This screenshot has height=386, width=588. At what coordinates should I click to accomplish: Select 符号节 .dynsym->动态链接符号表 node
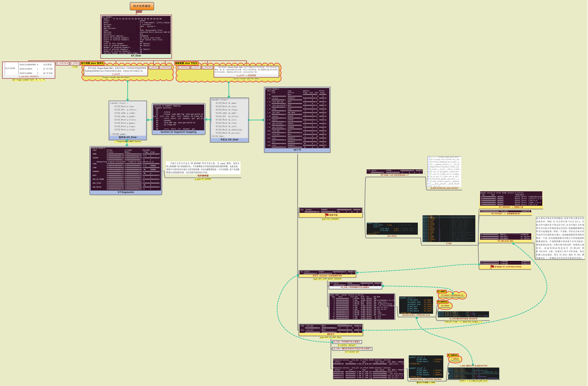(327, 274)
